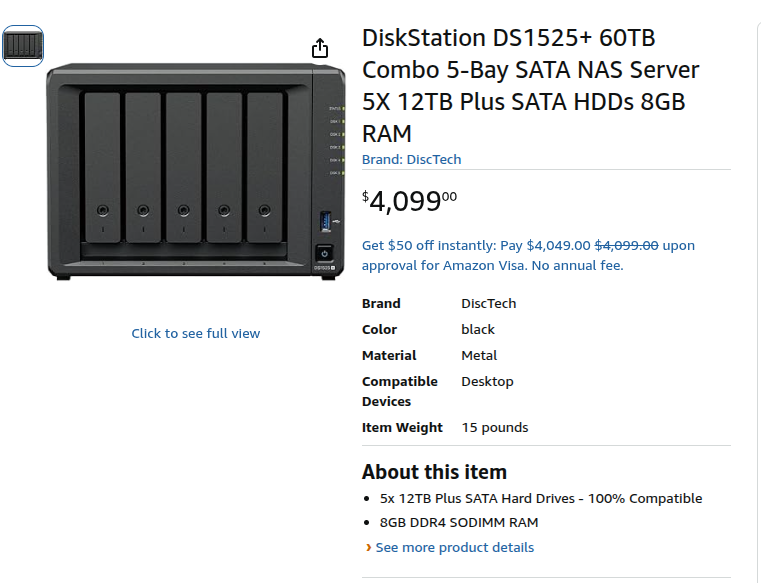Click the 5x 12TB Plus SATA bullet

[x=541, y=498]
